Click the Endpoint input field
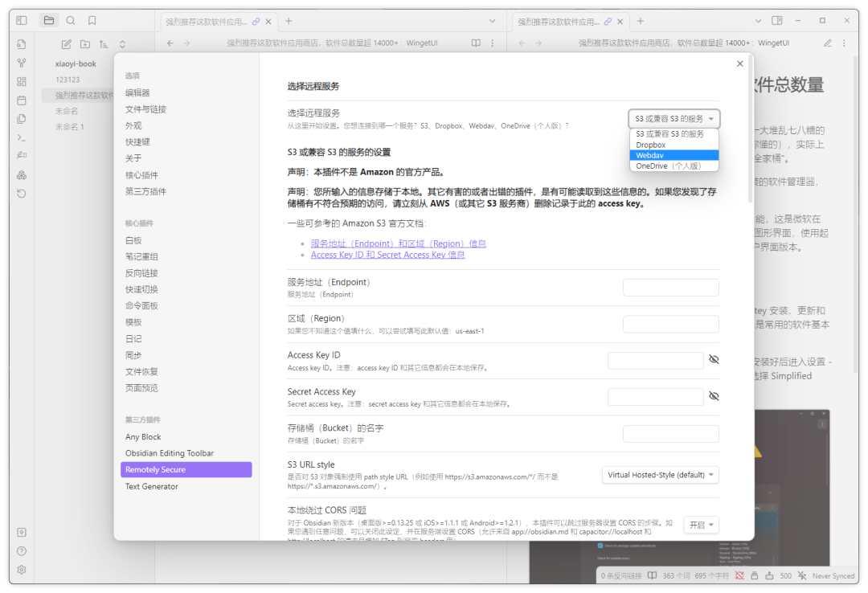The image size is (868, 593). tap(671, 288)
